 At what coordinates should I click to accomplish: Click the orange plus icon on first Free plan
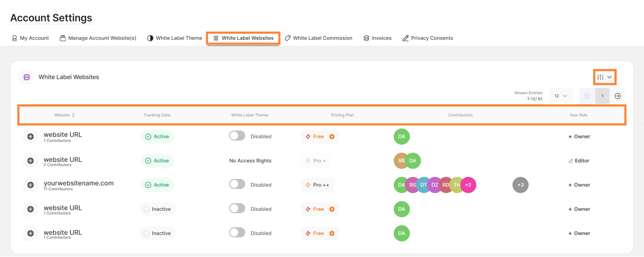pyautogui.click(x=332, y=137)
